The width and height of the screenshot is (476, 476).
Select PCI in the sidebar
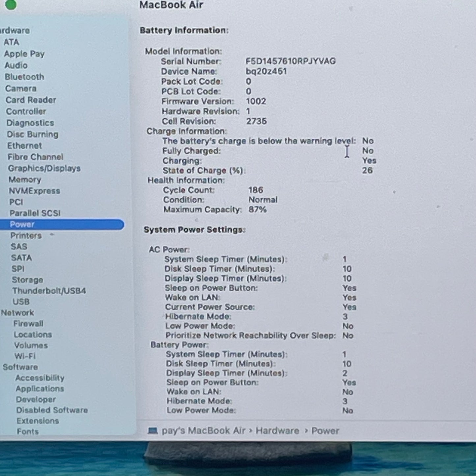(x=16, y=202)
